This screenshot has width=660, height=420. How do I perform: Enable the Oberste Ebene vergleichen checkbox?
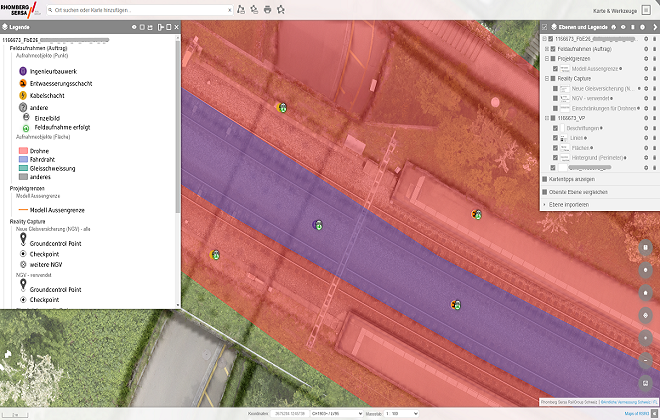pos(544,191)
